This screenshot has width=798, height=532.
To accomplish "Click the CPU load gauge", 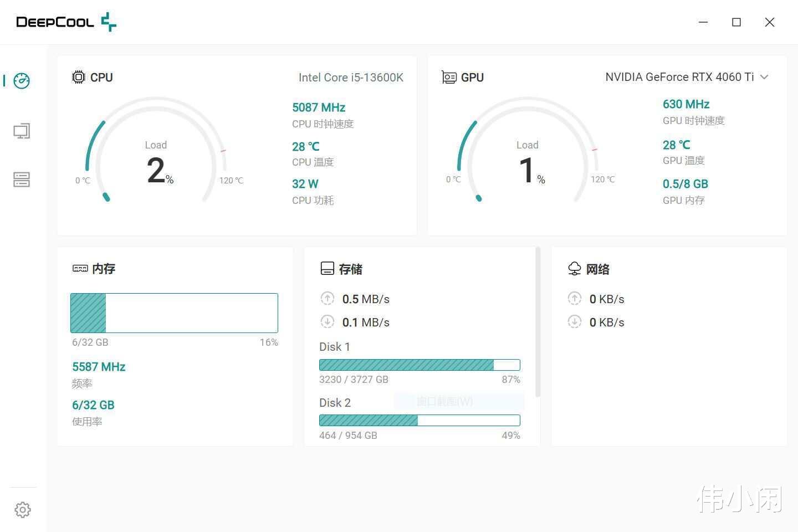I will tap(156, 150).
